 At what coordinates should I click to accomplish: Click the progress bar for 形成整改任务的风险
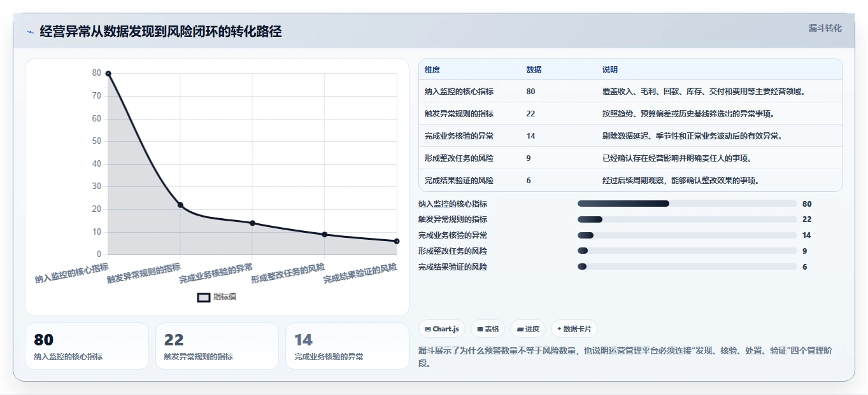click(x=687, y=251)
